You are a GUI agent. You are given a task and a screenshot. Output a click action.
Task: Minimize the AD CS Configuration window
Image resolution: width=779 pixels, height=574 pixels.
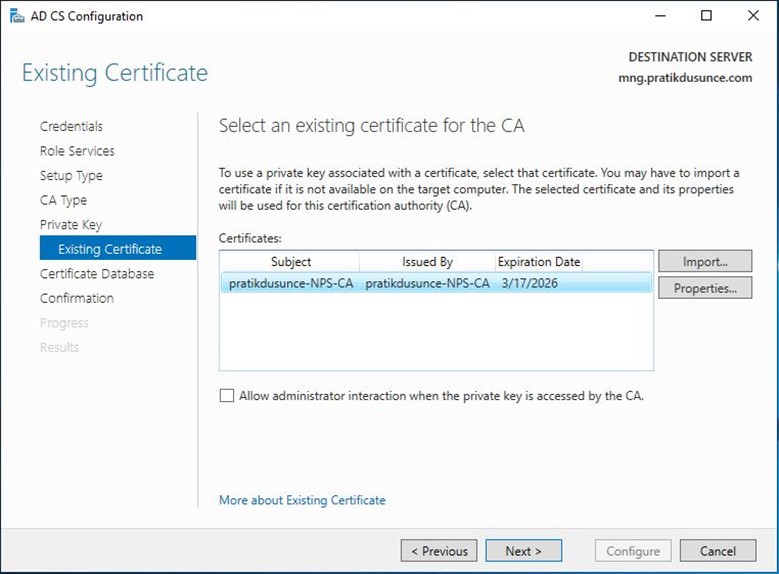point(660,16)
